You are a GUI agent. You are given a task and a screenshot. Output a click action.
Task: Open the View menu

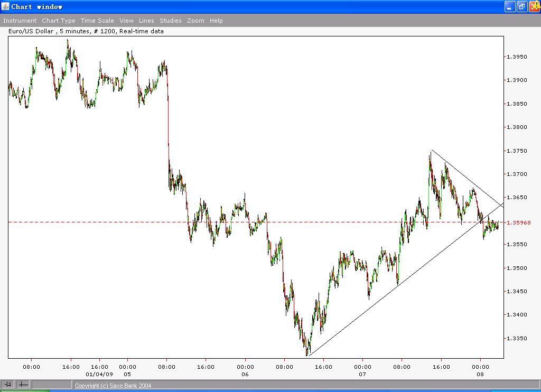coord(127,21)
